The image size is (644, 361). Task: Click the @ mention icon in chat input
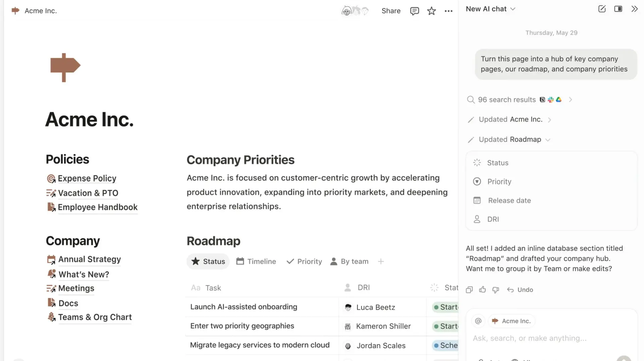(x=478, y=321)
